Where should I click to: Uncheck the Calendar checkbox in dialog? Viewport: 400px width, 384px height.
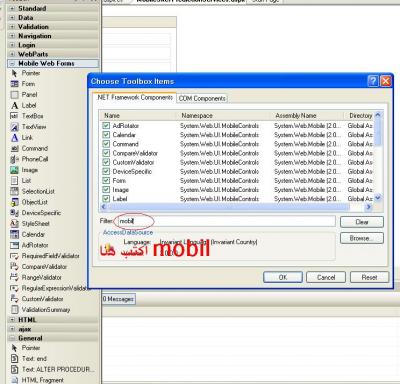click(106, 135)
